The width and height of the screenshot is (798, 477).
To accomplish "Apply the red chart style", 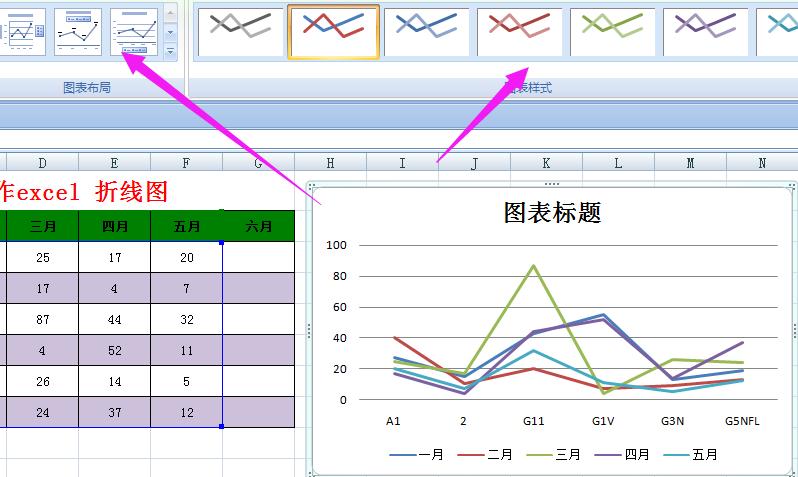I will pyautogui.click(x=520, y=32).
